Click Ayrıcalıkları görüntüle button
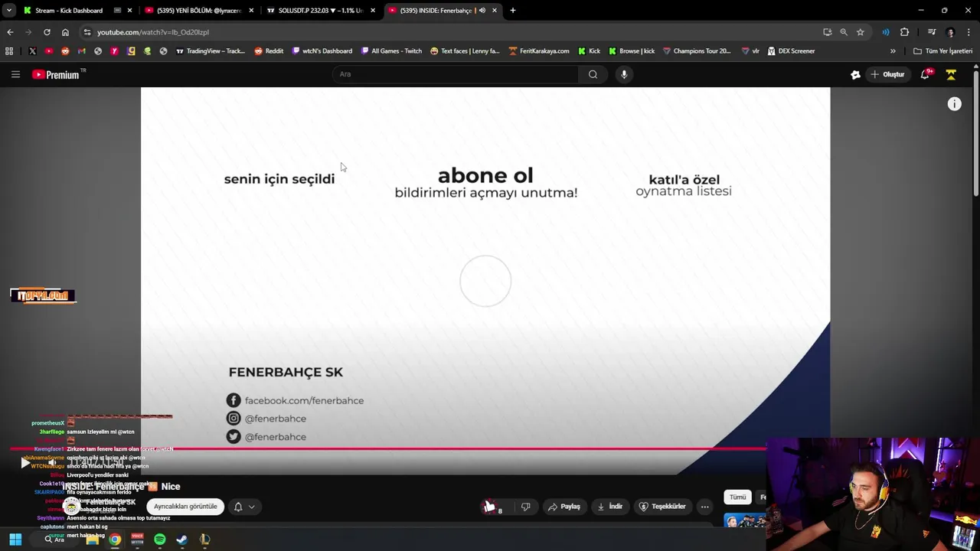Viewport: 980px width, 551px height. (185, 507)
